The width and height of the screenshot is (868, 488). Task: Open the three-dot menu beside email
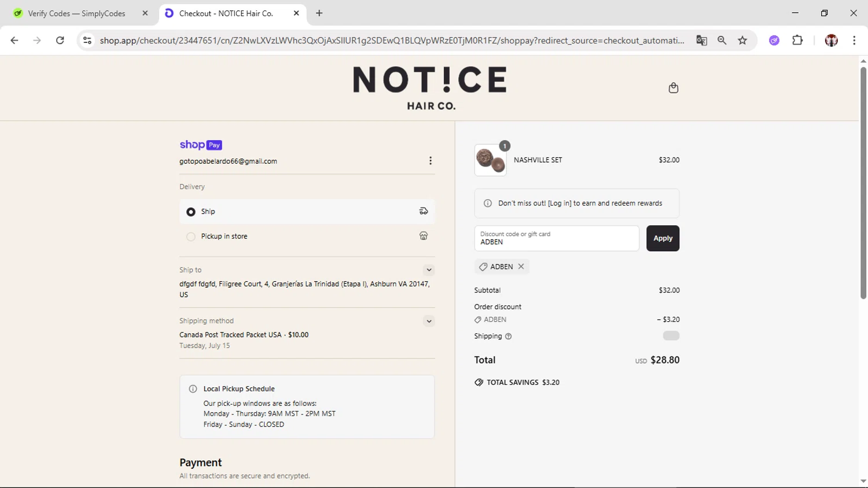pos(430,161)
